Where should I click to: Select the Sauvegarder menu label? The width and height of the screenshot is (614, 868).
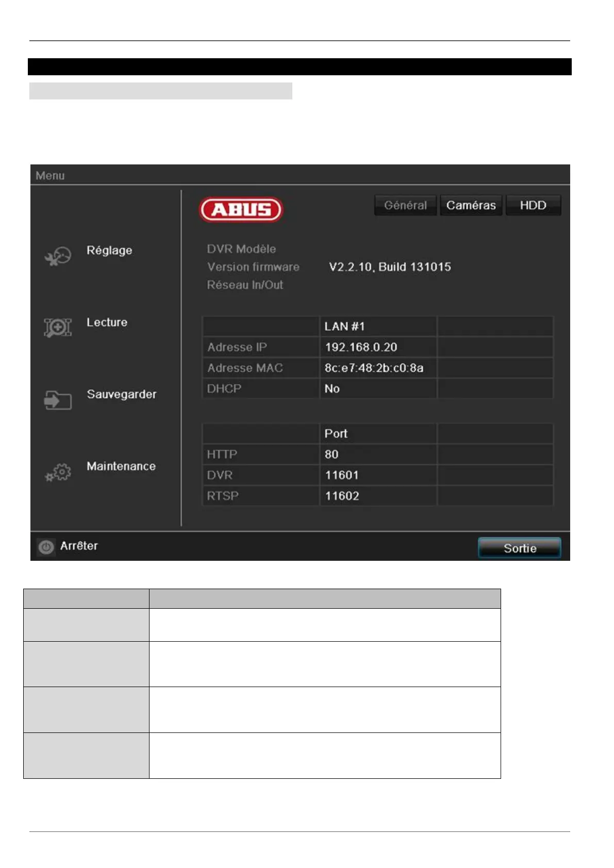pyautogui.click(x=122, y=394)
